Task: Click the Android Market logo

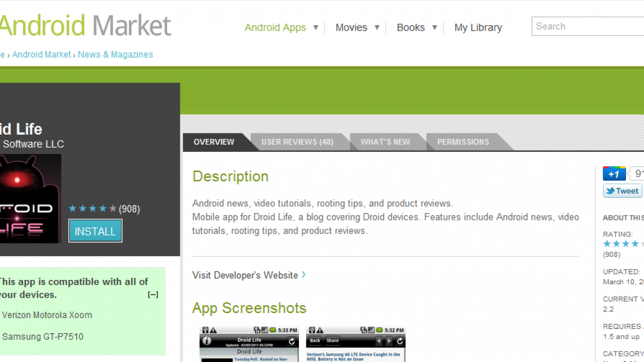Action: click(x=85, y=25)
